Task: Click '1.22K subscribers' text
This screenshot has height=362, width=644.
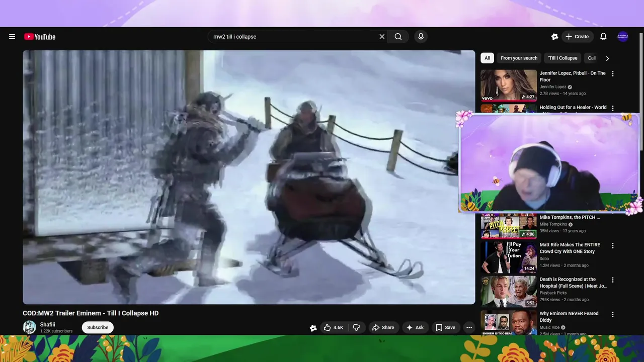Action: pos(56,331)
